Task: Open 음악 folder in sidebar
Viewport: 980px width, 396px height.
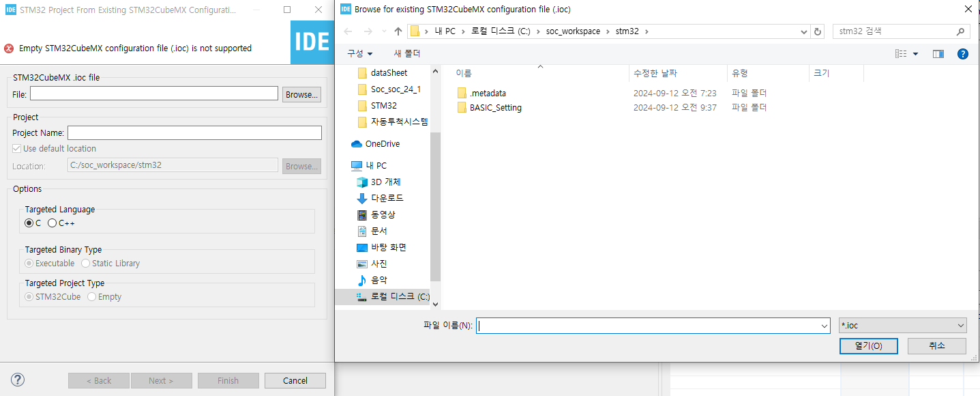Action: (x=372, y=281)
